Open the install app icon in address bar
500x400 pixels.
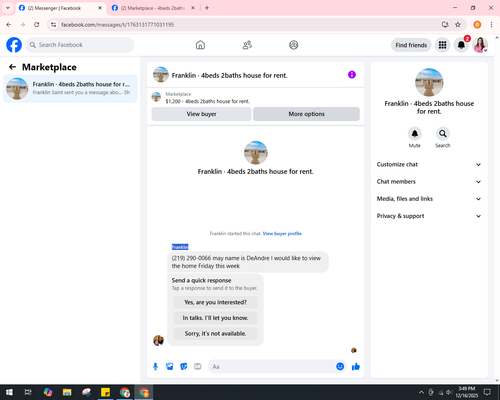pyautogui.click(x=445, y=25)
